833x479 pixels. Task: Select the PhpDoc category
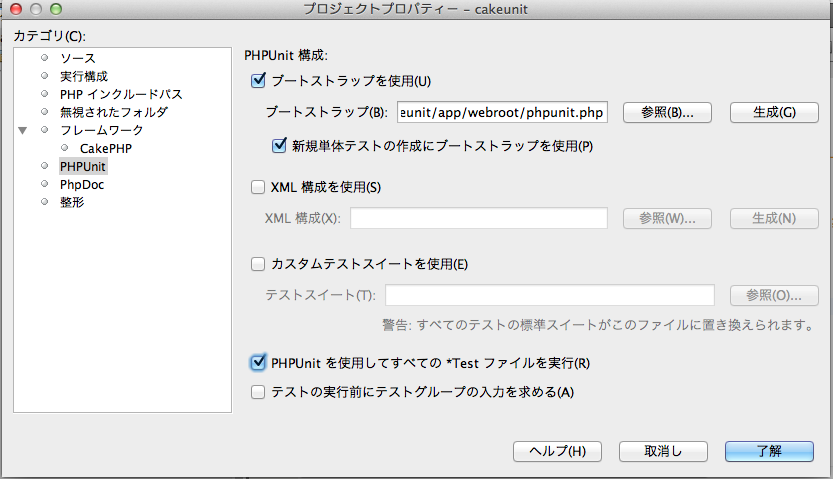pos(82,184)
